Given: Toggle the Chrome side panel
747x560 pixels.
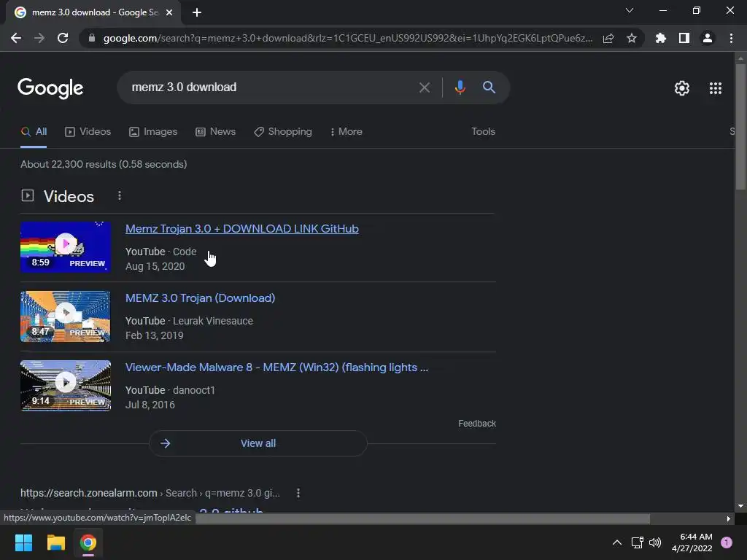Looking at the screenshot, I should point(684,38).
